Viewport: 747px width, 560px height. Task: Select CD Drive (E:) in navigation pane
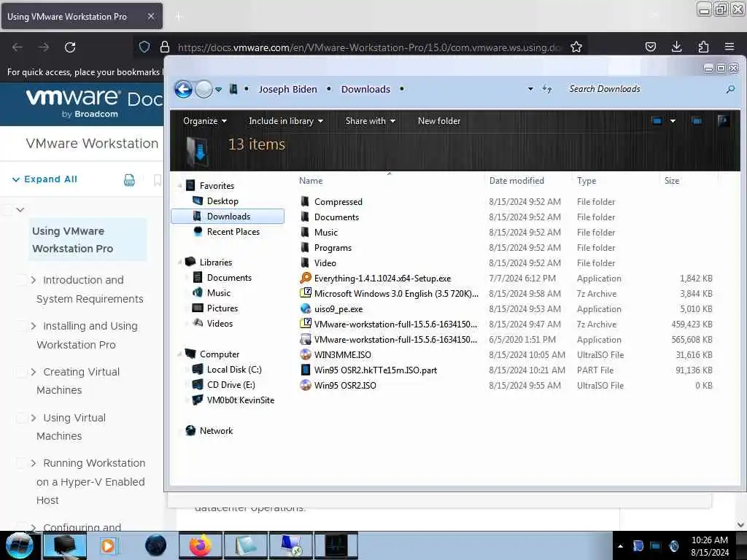(x=231, y=385)
